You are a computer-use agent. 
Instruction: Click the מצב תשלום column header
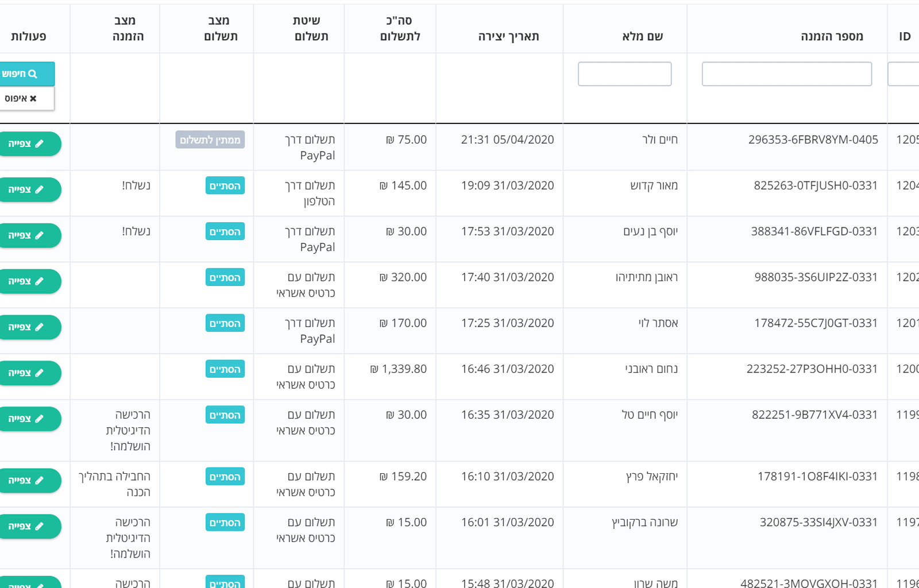pos(221,29)
